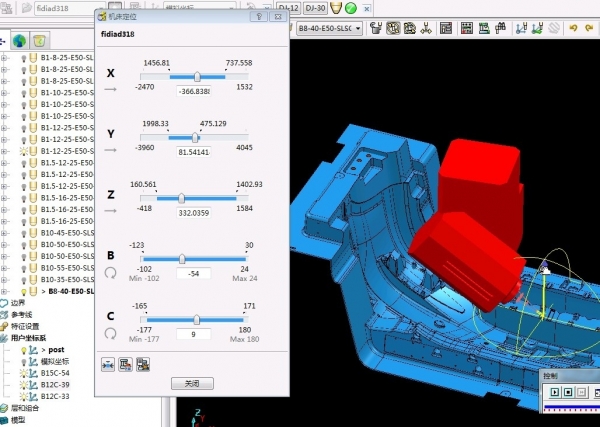Viewport: 600px width, 427px height.
Task: Click the green status icon in top toolbar
Action: [x=351, y=8]
